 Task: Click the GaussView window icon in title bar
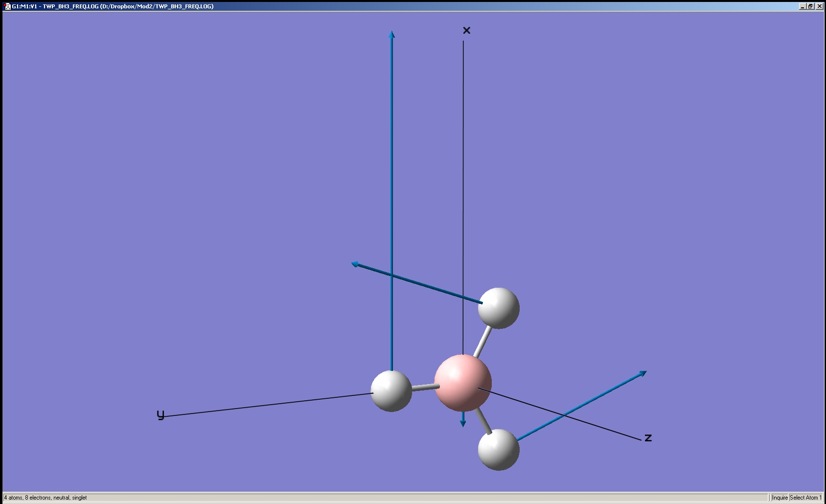(7, 6)
